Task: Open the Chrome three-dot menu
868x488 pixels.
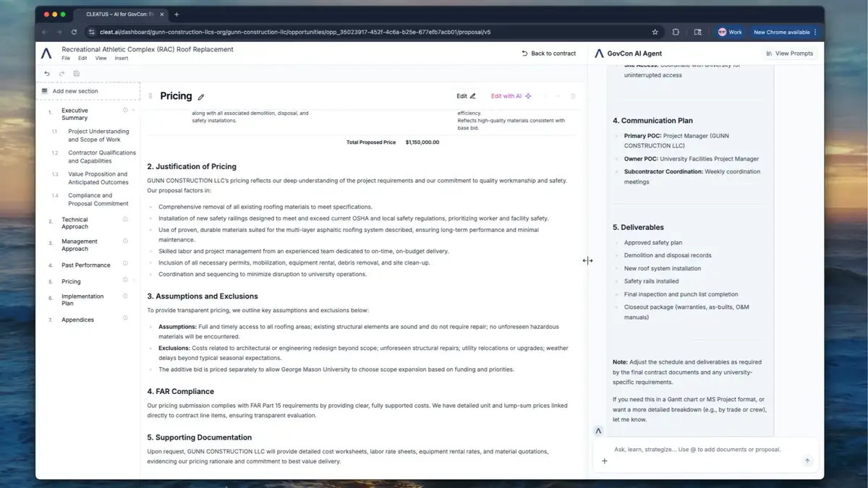Action: pos(815,32)
